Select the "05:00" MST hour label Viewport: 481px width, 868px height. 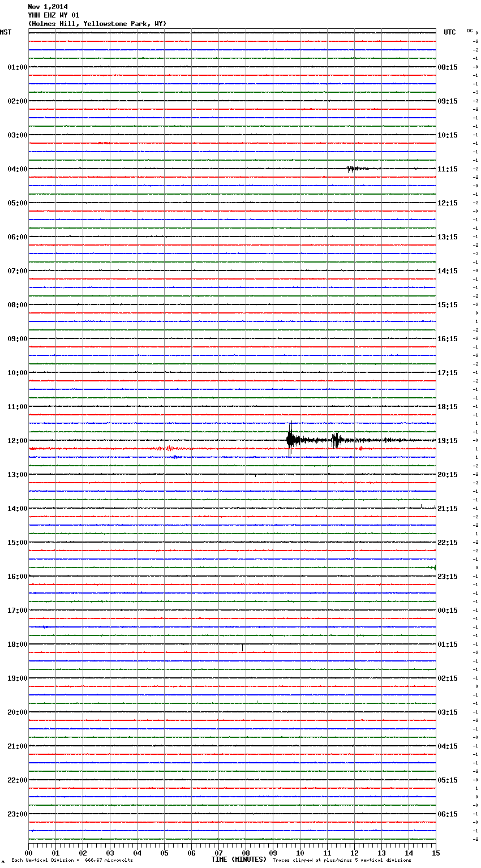(18, 203)
